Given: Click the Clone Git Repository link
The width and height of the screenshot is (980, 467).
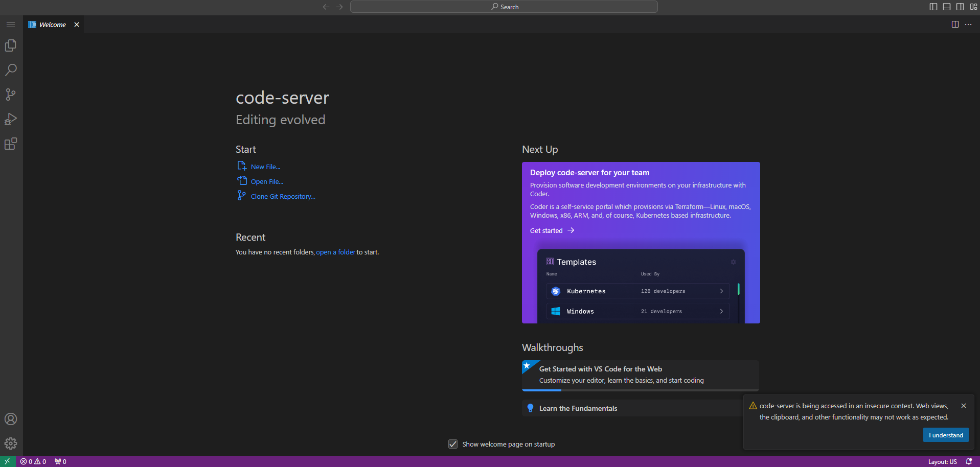Looking at the screenshot, I should click(283, 196).
